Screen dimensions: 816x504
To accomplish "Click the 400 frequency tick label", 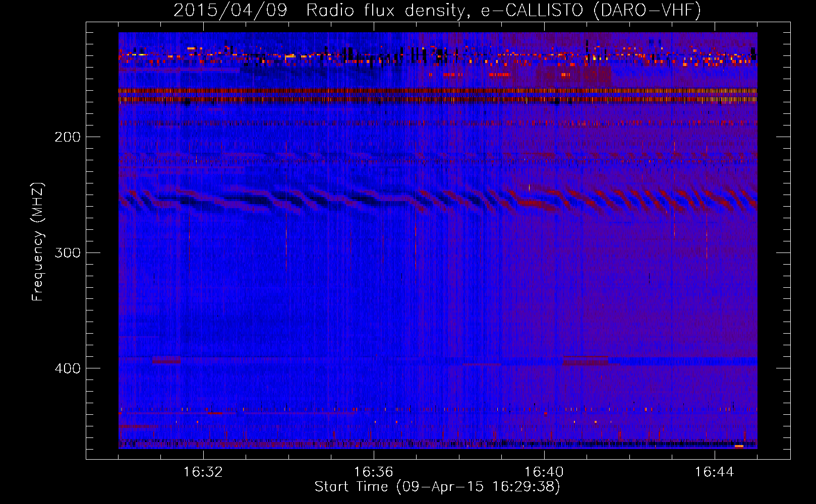I will pyautogui.click(x=68, y=368).
